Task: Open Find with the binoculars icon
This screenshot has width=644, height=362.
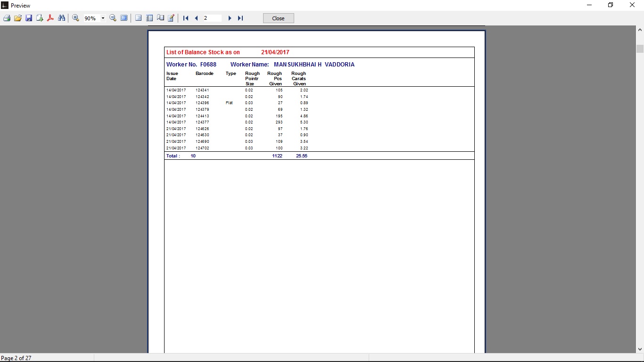Action: [x=61, y=18]
